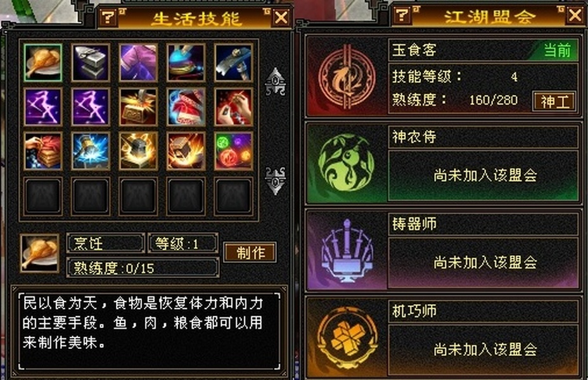Image resolution: width=588 pixels, height=380 pixels.
Task: Open help for the 江湖盟会 panel
Action: [402, 15]
